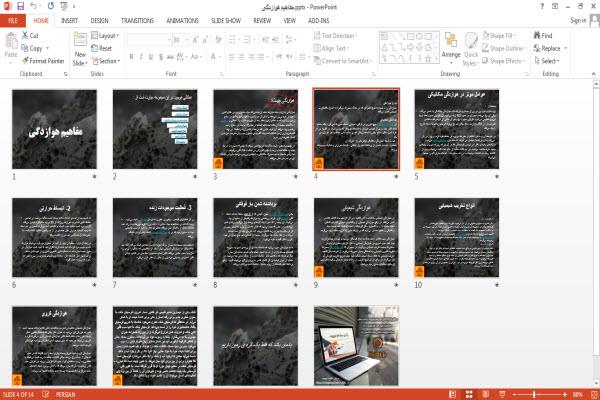Switch to the TRANSITIONS tab

[x=137, y=21]
